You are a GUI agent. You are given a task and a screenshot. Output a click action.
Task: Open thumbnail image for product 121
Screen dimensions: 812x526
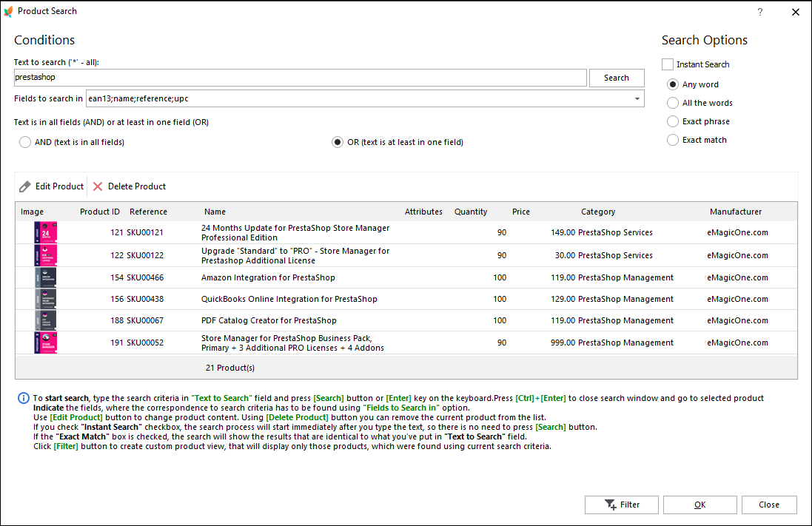46,232
